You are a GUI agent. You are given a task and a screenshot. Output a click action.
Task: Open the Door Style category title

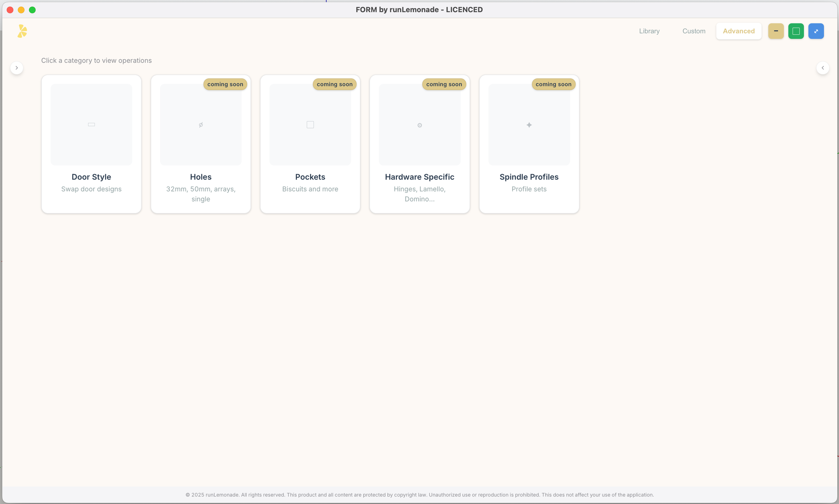point(91,177)
